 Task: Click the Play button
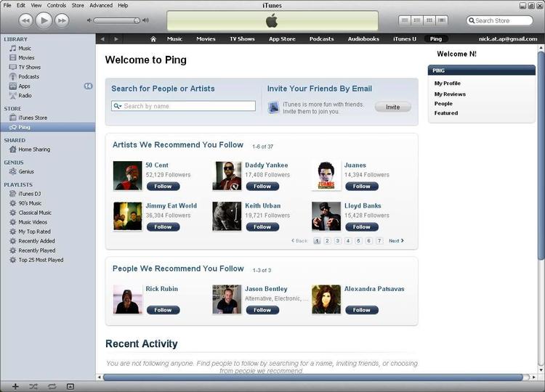coord(44,20)
